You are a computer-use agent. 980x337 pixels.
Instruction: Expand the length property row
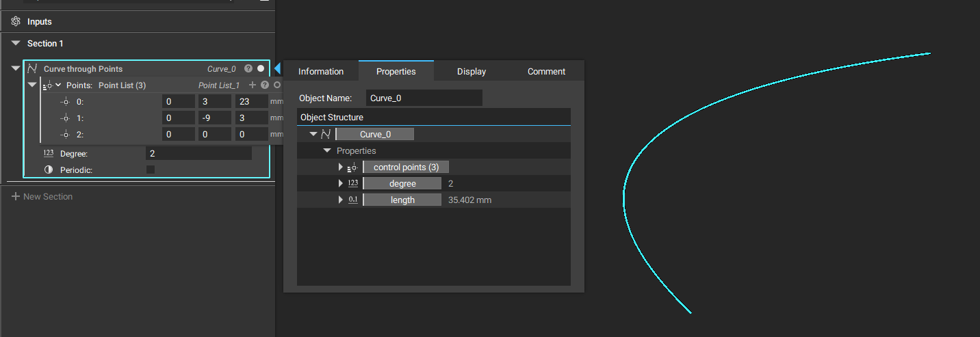(x=341, y=200)
